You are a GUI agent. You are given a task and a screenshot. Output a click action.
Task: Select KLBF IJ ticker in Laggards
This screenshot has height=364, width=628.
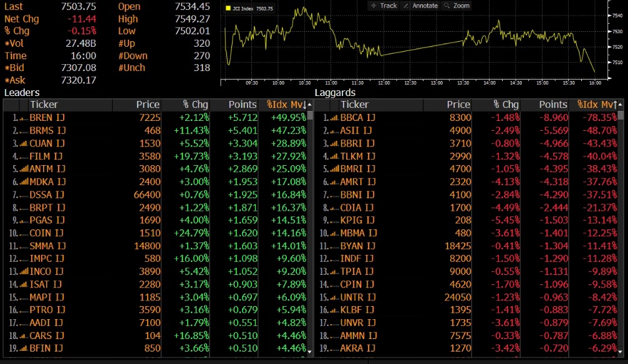click(x=357, y=310)
